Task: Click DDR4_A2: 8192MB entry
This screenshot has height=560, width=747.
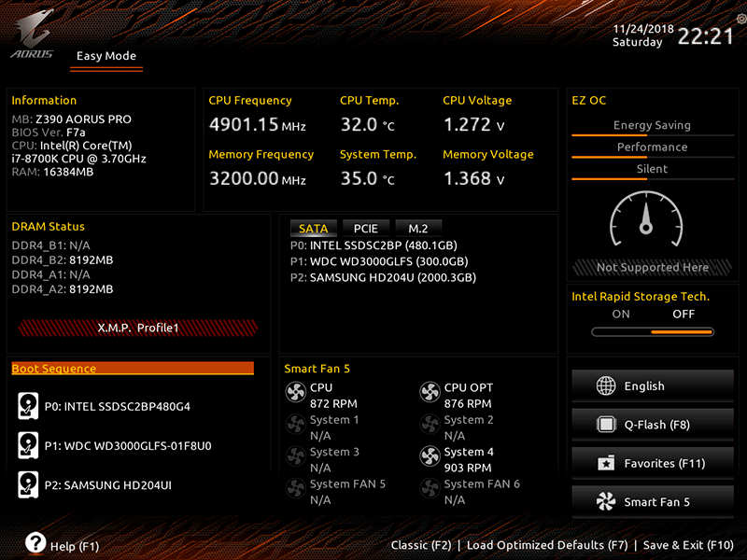Action: click(x=63, y=289)
